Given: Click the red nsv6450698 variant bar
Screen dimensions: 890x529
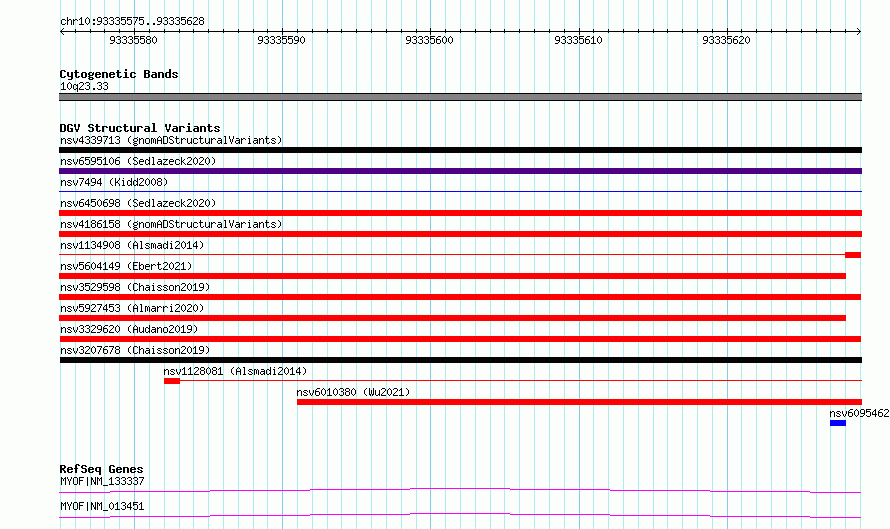Looking at the screenshot, I should [x=460, y=213].
